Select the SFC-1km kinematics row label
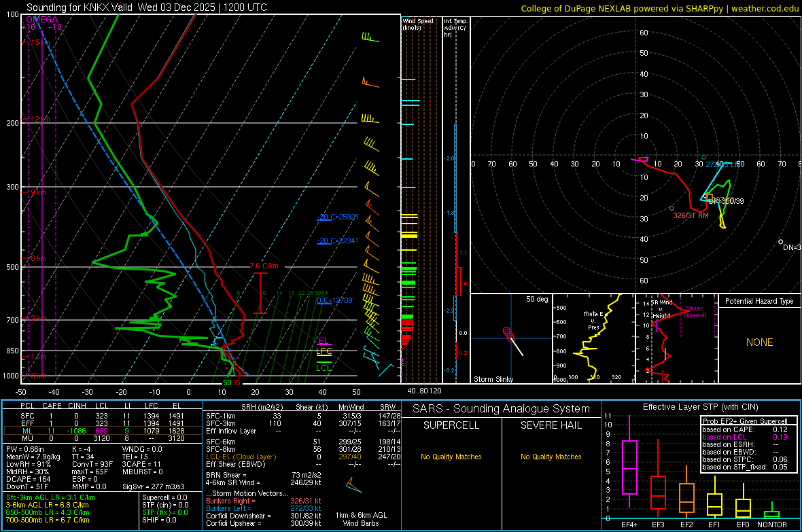802x532 pixels. pyautogui.click(x=220, y=416)
